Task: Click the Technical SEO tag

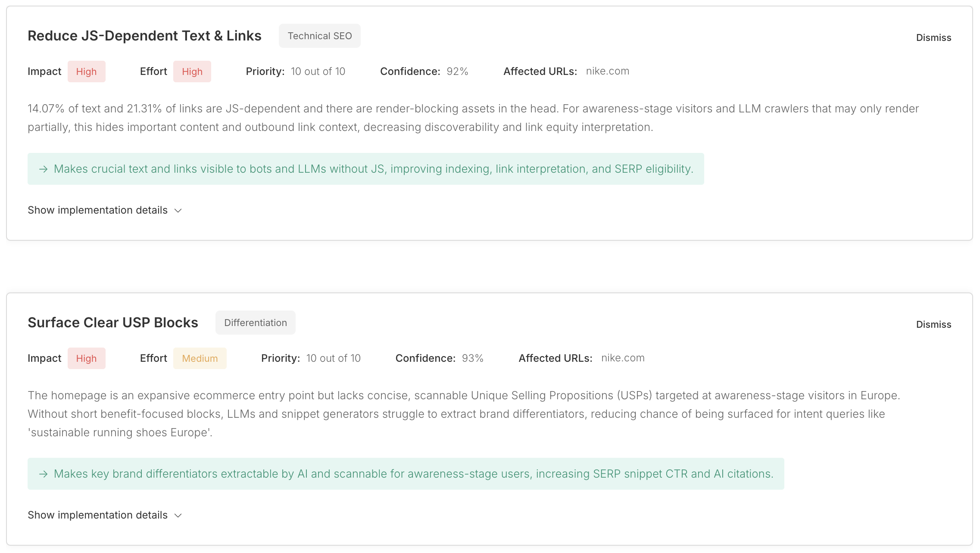Action: 319,36
